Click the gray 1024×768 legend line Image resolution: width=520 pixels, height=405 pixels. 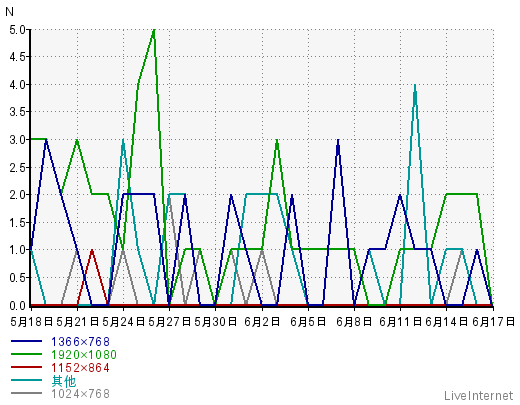pos(27,393)
